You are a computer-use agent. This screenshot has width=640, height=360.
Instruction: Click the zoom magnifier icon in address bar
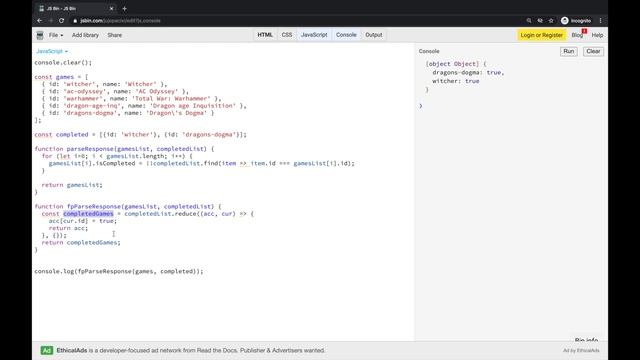[x=529, y=20]
